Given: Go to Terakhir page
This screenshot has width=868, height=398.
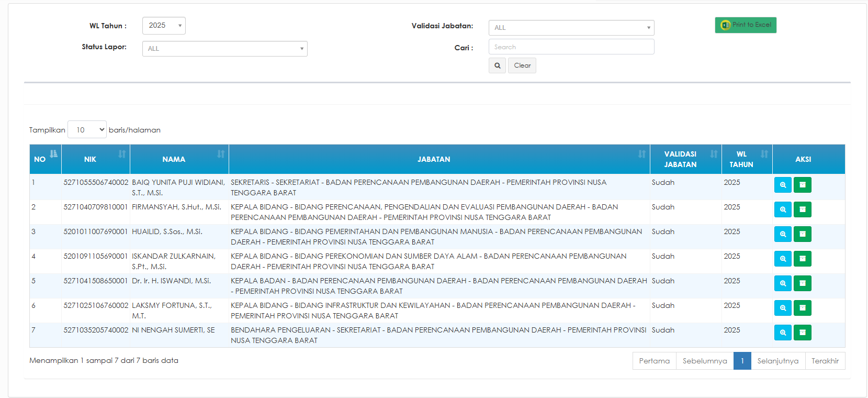Looking at the screenshot, I should pos(825,361).
